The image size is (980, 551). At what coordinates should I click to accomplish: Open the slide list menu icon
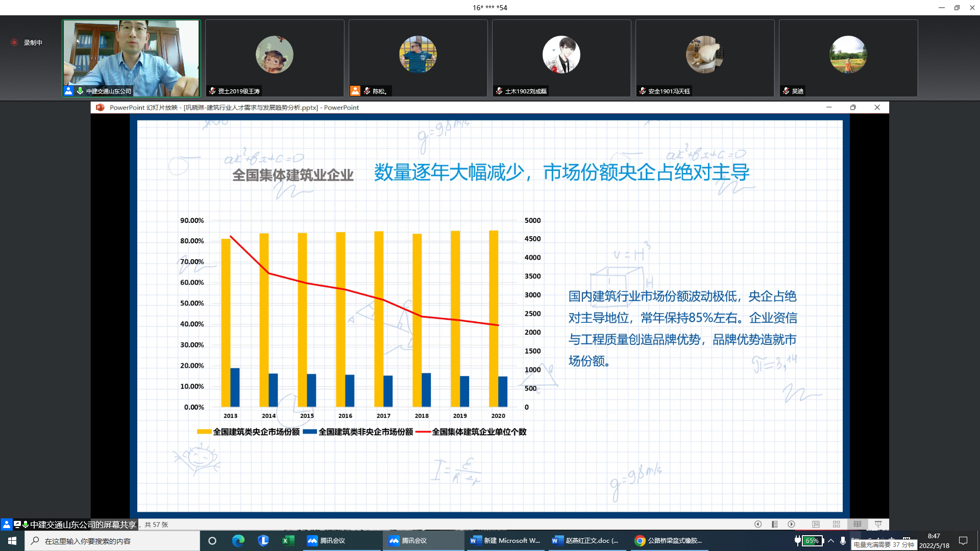pos(774,524)
